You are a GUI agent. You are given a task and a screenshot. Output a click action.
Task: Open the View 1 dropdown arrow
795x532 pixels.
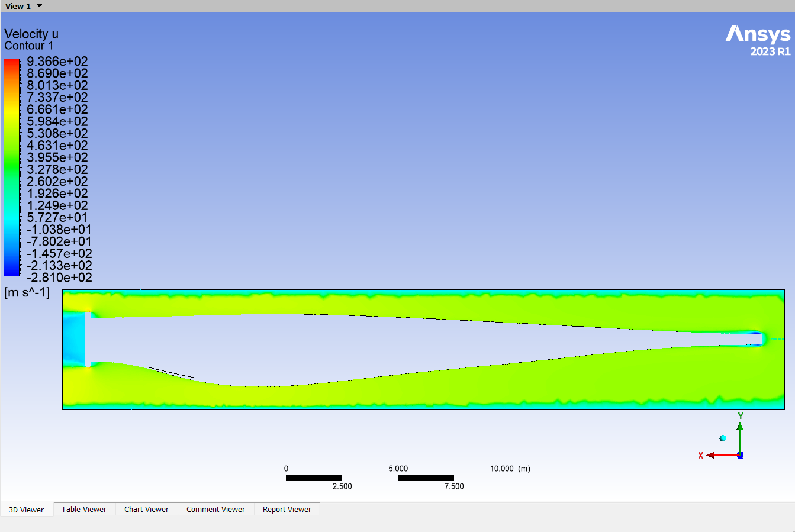coord(39,6)
